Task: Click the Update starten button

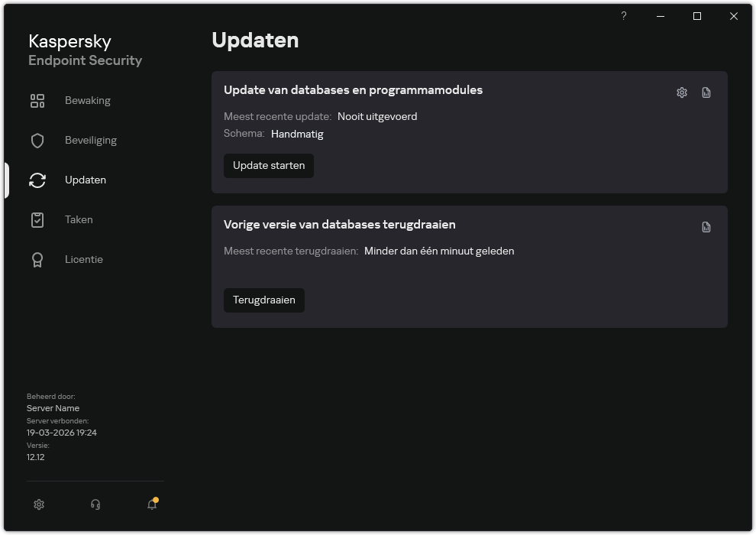Action: [x=268, y=165]
